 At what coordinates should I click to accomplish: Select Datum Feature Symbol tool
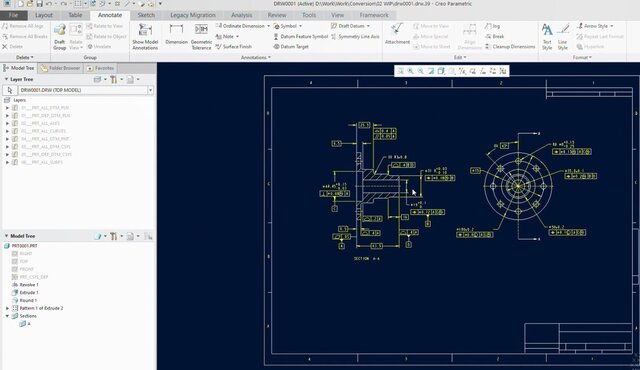tap(300, 36)
